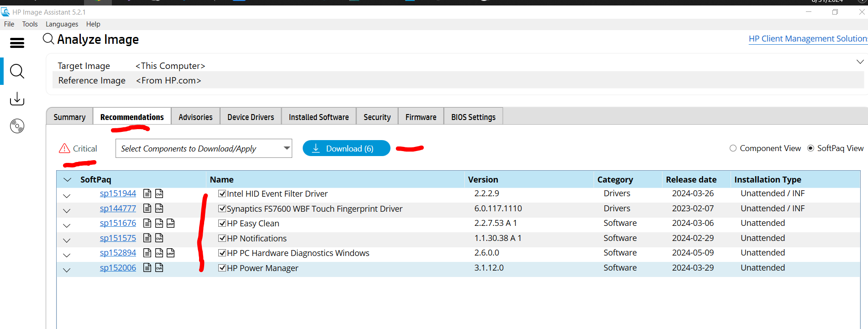Toggle the SoftPaq header expand-all chevron
This screenshot has width=868, height=329.
68,180
